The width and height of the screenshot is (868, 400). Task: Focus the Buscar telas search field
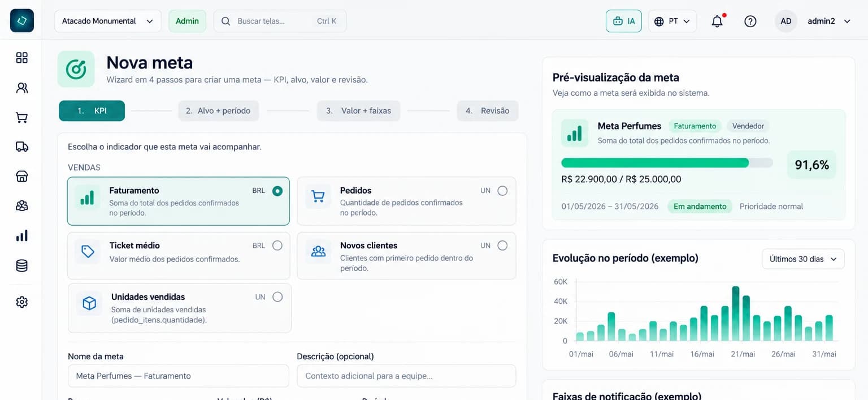pyautogui.click(x=280, y=21)
